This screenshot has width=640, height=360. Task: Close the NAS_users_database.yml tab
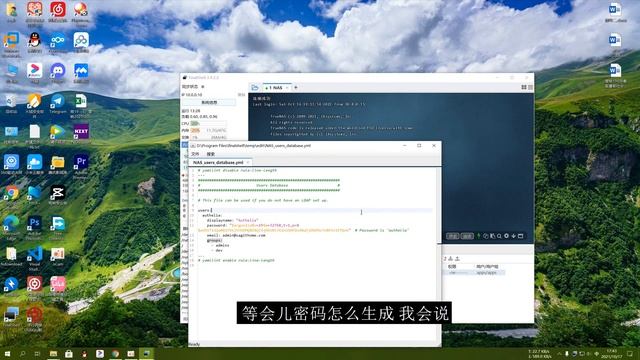point(248,162)
